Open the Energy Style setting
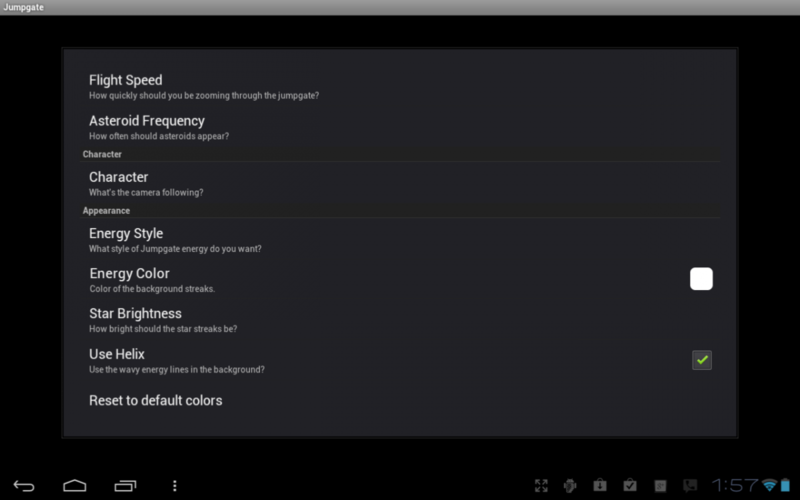Screen dimensions: 800x500 pyautogui.click(x=400, y=240)
